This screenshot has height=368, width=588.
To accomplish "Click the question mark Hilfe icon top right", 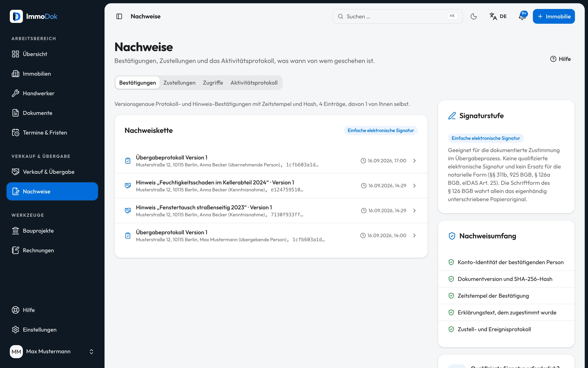I will tap(553, 59).
